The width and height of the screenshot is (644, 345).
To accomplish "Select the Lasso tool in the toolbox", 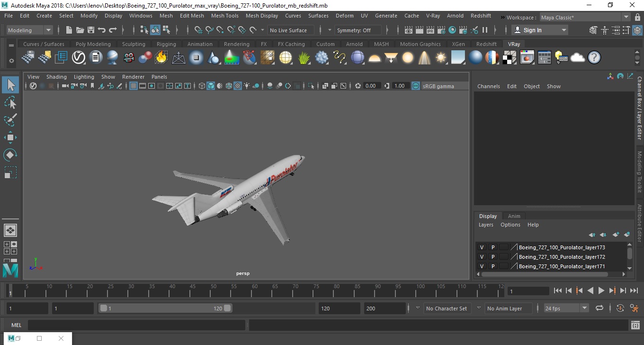I will (10, 102).
